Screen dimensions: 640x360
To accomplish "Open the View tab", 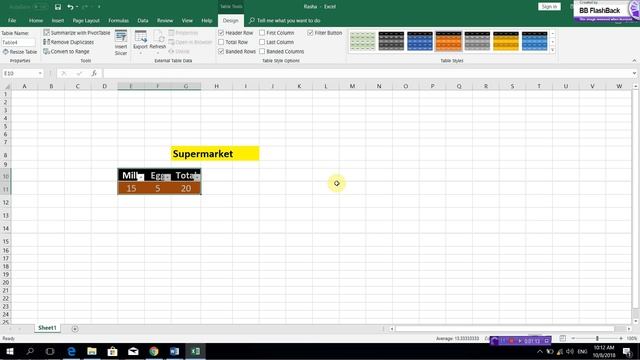I will click(x=187, y=20).
